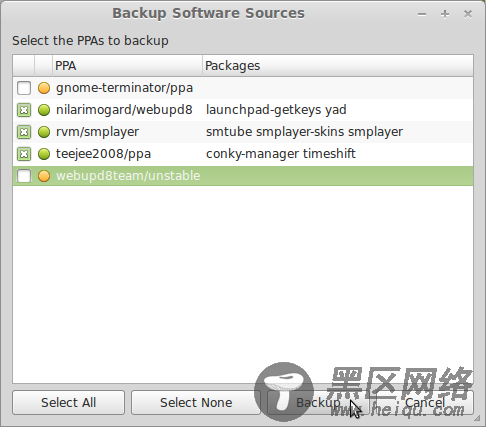486x427 pixels.
Task: Click the orange status dot for webupd8team/unstable
Action: click(44, 176)
